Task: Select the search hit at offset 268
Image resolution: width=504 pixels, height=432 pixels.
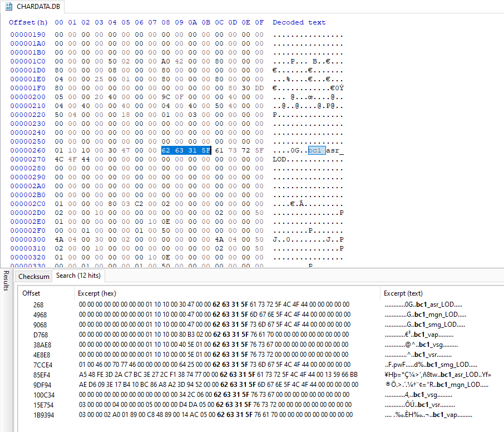Action: click(38, 305)
